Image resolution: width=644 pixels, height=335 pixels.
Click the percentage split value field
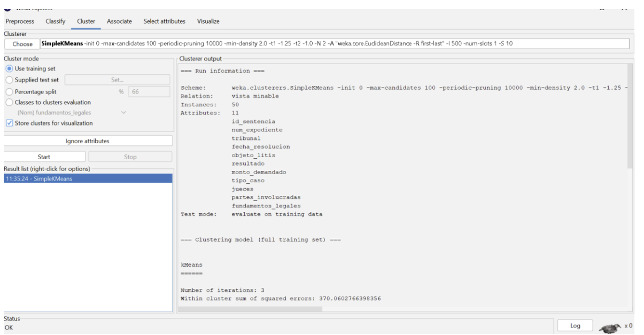[x=149, y=91]
